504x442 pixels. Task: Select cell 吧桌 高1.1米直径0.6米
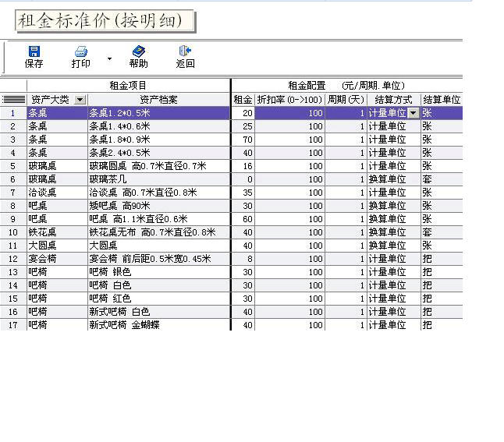point(159,219)
